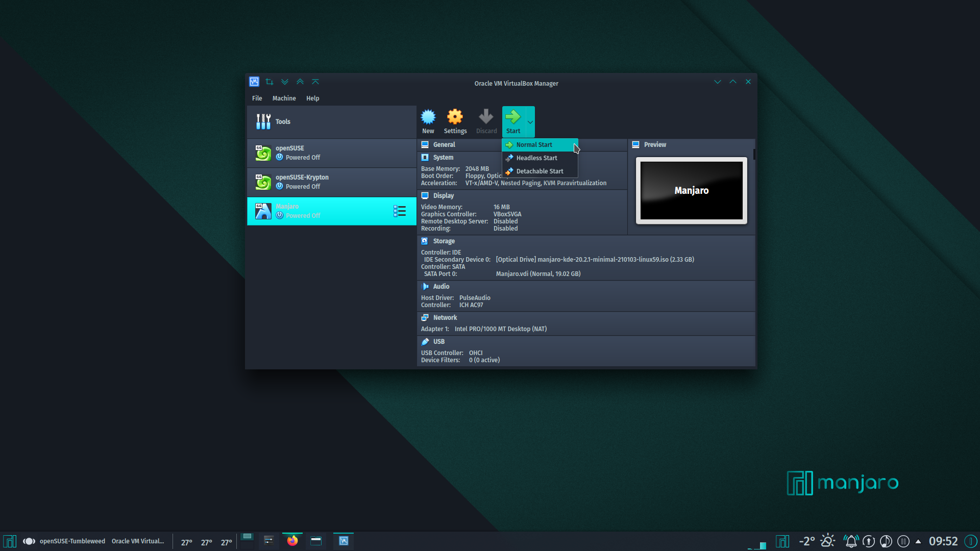Start the VM with the green arrow
The height and width of the screenshot is (551, 980).
pyautogui.click(x=513, y=121)
